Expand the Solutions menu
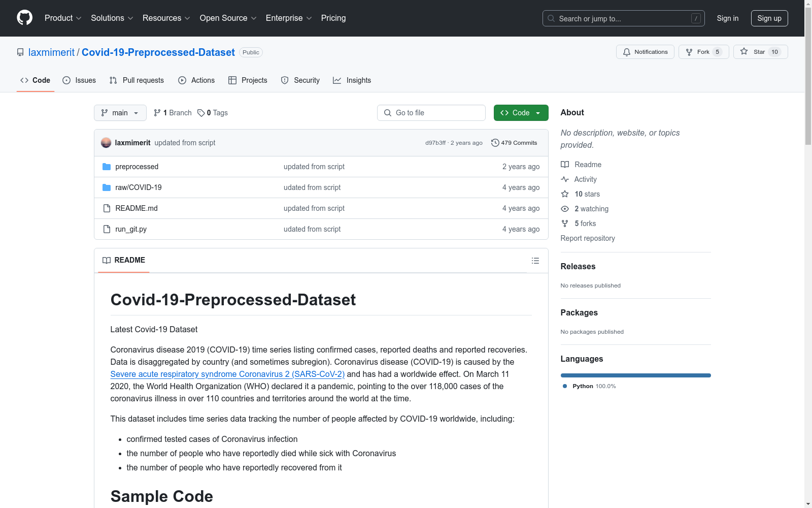Image resolution: width=812 pixels, height=508 pixels. (x=112, y=18)
